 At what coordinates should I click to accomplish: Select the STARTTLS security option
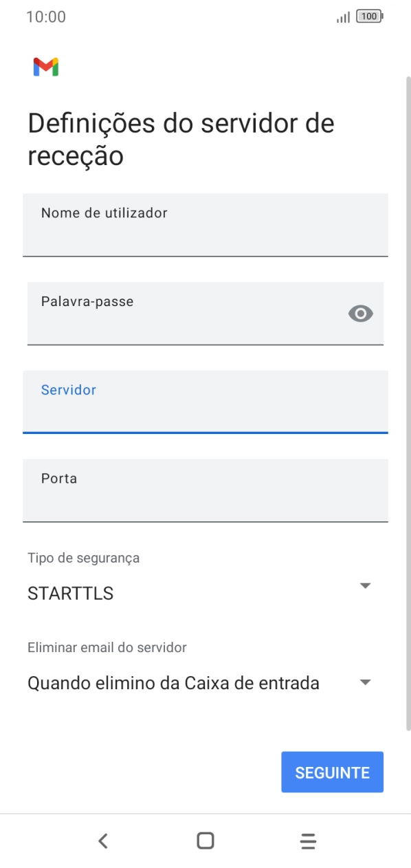point(69,593)
